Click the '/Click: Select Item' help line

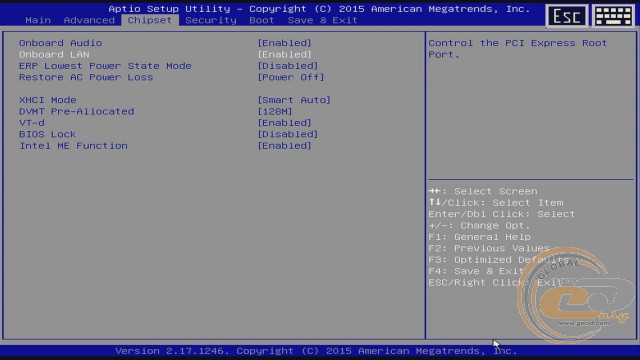coord(496,203)
